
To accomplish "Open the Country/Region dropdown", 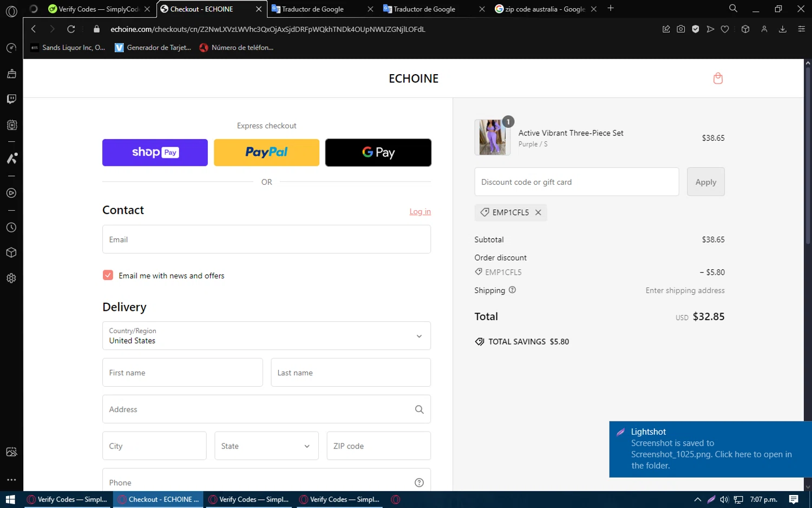I will 266,336.
